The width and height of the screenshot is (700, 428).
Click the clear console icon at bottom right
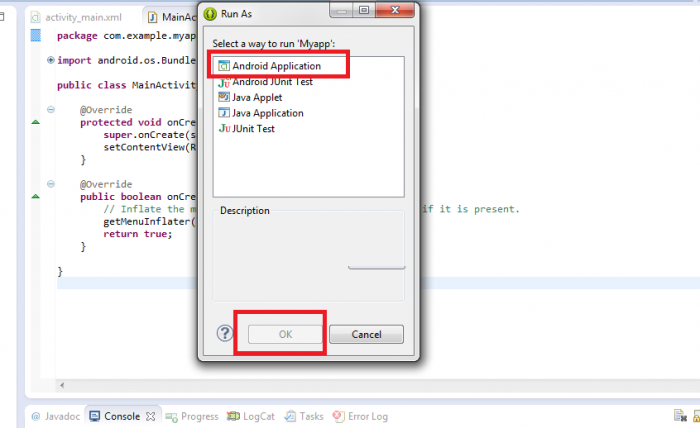tap(680, 416)
